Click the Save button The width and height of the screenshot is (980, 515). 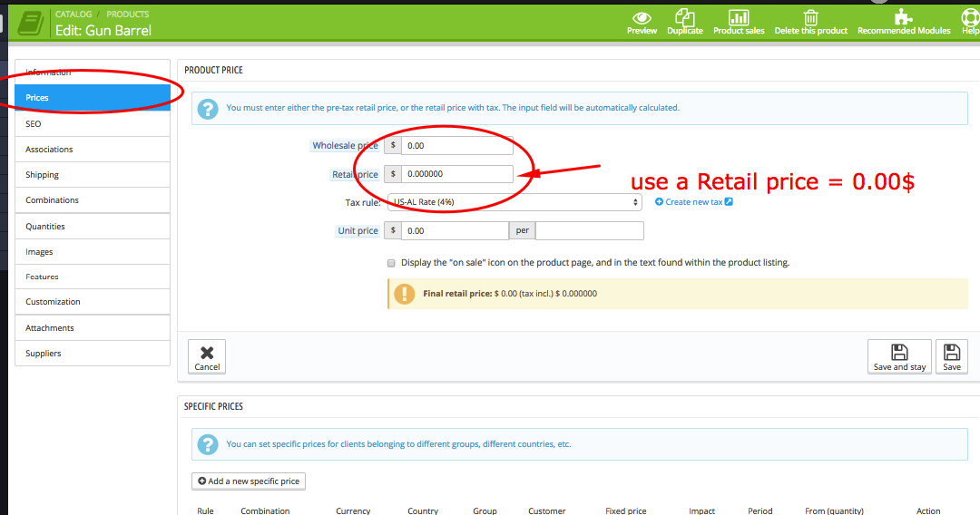952,357
